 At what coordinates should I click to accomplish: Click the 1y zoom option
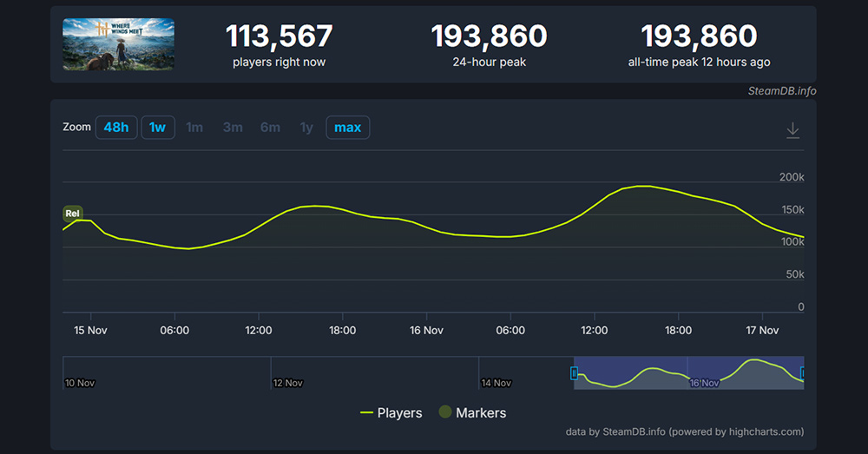[306, 128]
